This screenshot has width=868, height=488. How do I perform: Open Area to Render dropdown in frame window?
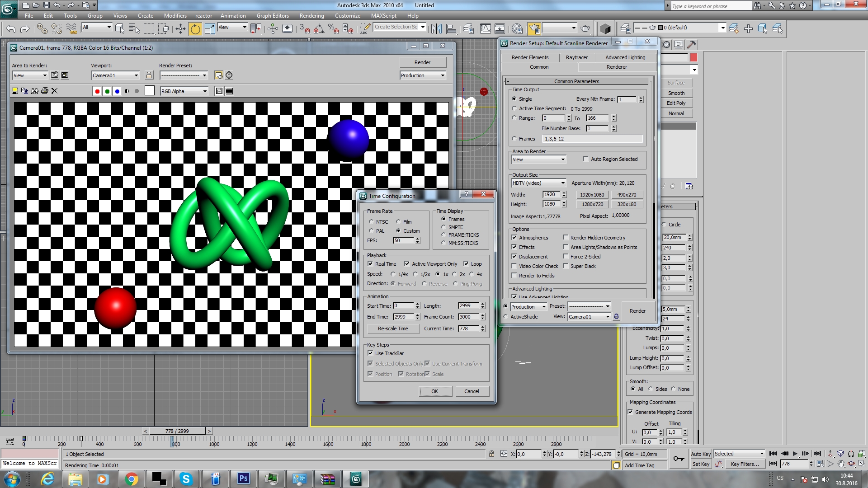point(30,75)
